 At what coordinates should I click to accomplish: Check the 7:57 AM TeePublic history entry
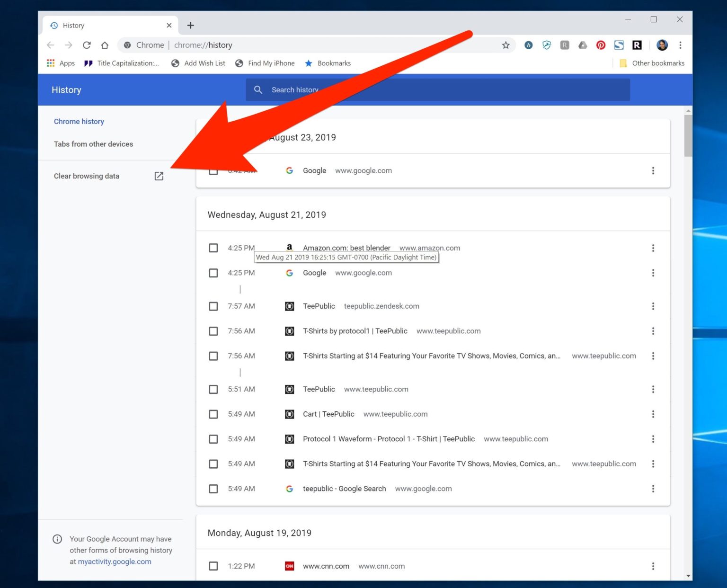(x=213, y=306)
